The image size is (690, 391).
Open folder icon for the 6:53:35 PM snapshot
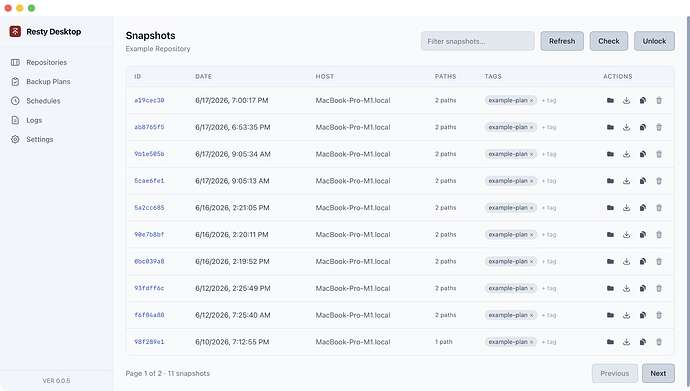pyautogui.click(x=610, y=127)
